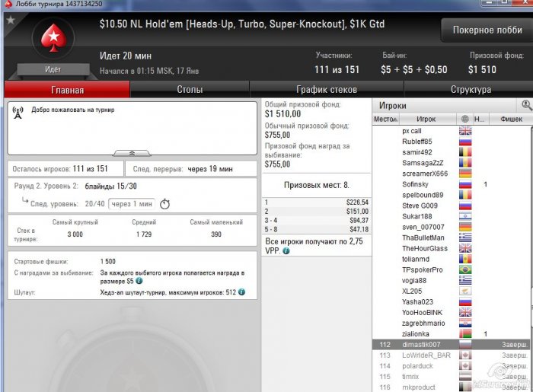The width and height of the screenshot is (533, 392).
Task: Sort players by the Н... column
Action: click(x=480, y=119)
